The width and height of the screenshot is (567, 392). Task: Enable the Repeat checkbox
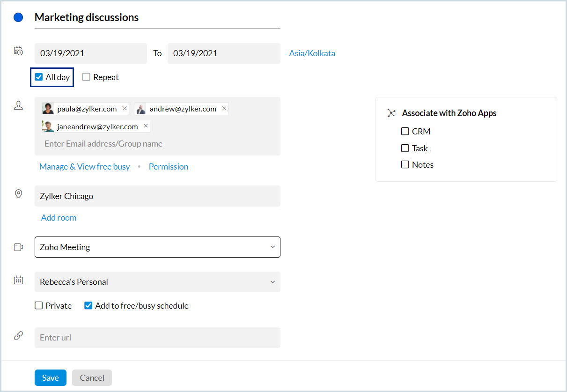click(86, 77)
